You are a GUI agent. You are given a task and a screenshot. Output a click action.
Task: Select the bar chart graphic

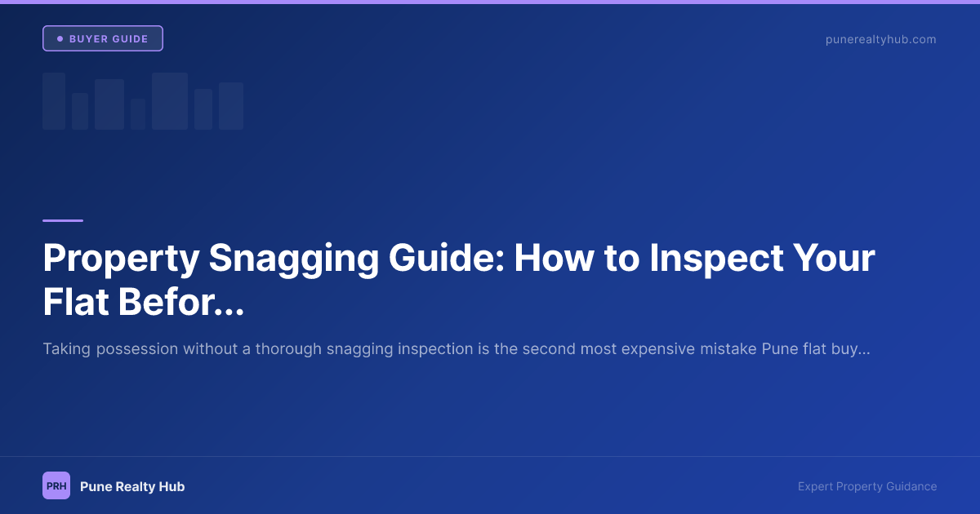tap(143, 100)
